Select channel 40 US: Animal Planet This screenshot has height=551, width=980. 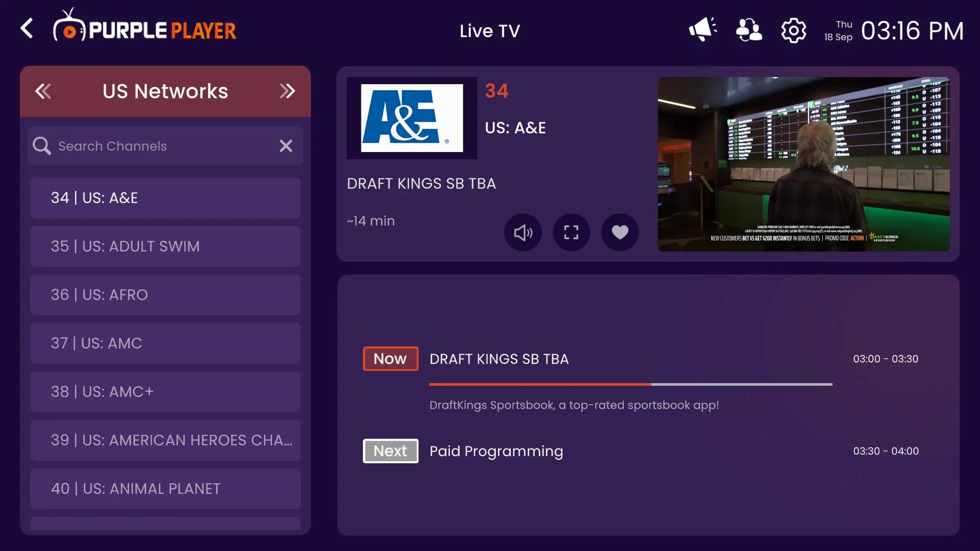point(165,489)
